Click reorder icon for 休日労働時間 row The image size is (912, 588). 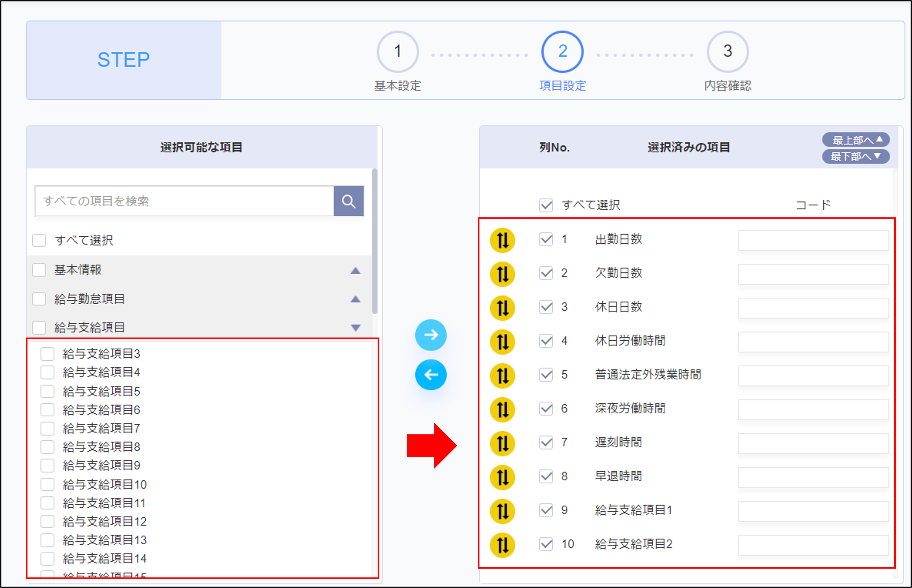(x=502, y=342)
